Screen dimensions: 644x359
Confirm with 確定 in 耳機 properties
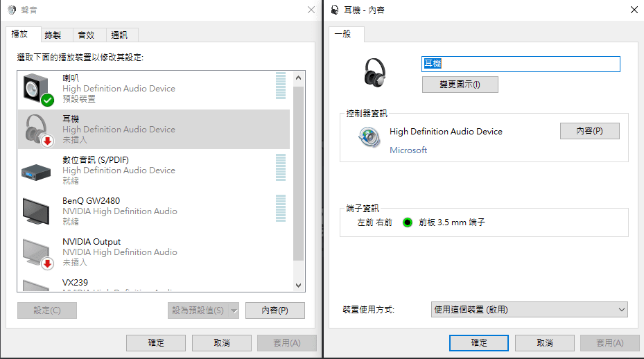click(479, 343)
